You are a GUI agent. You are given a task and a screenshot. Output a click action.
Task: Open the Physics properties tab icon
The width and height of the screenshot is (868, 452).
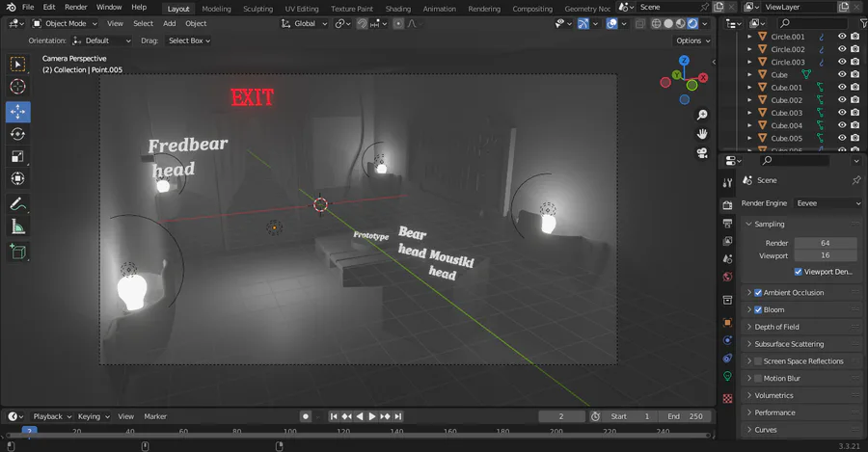727,340
